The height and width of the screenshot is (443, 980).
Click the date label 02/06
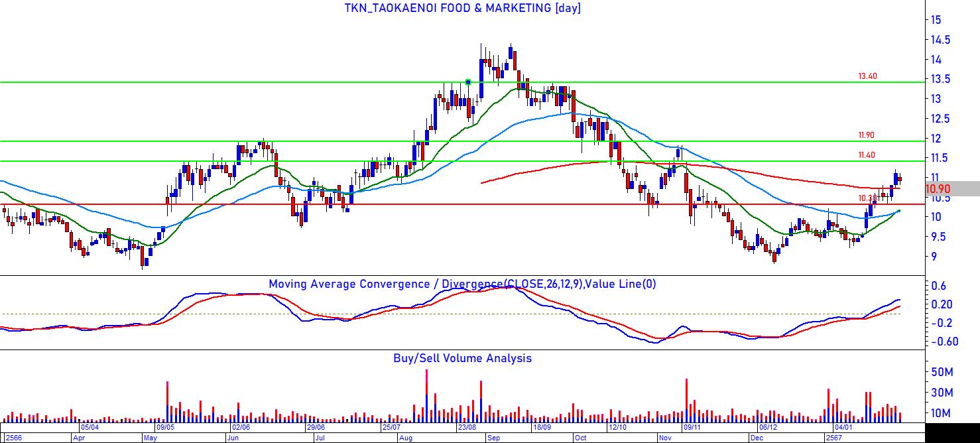point(240,428)
